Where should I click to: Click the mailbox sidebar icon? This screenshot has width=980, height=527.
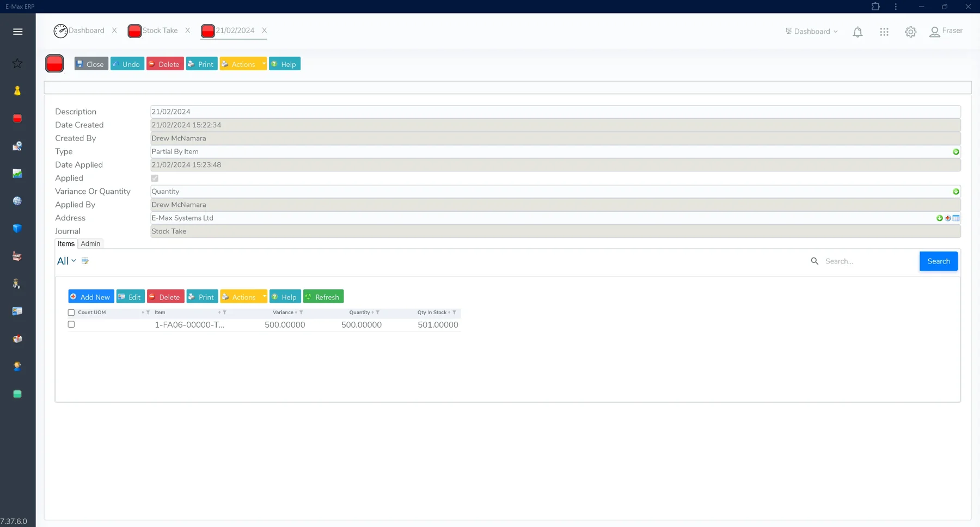[x=17, y=339]
